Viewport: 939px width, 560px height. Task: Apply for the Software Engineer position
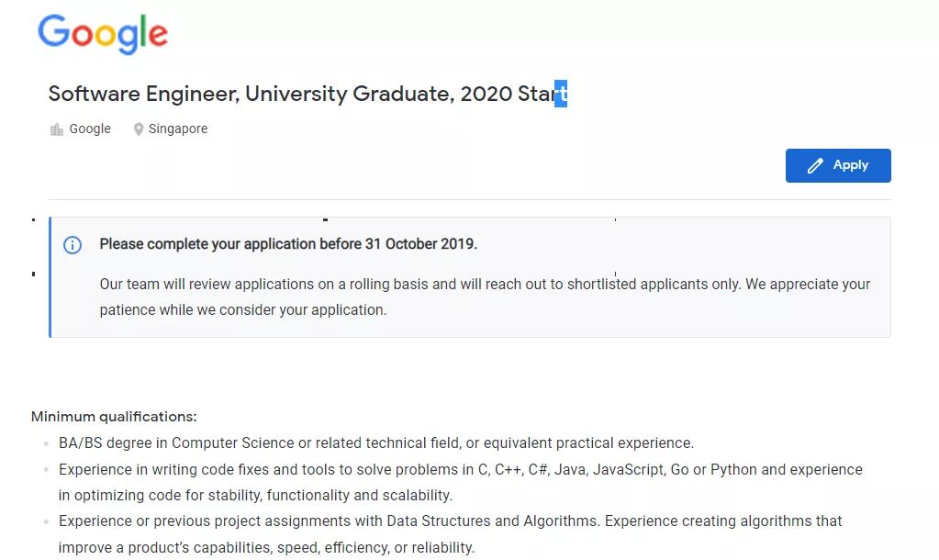coord(838,165)
